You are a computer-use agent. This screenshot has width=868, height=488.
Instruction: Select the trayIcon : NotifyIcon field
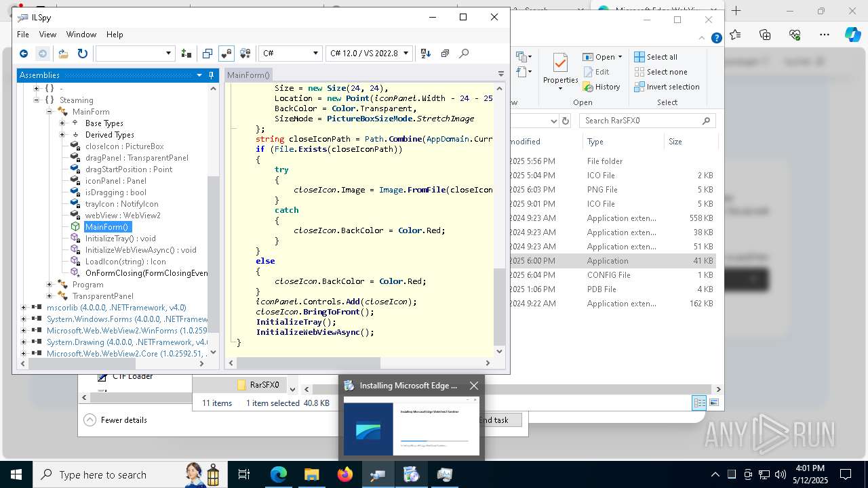121,203
